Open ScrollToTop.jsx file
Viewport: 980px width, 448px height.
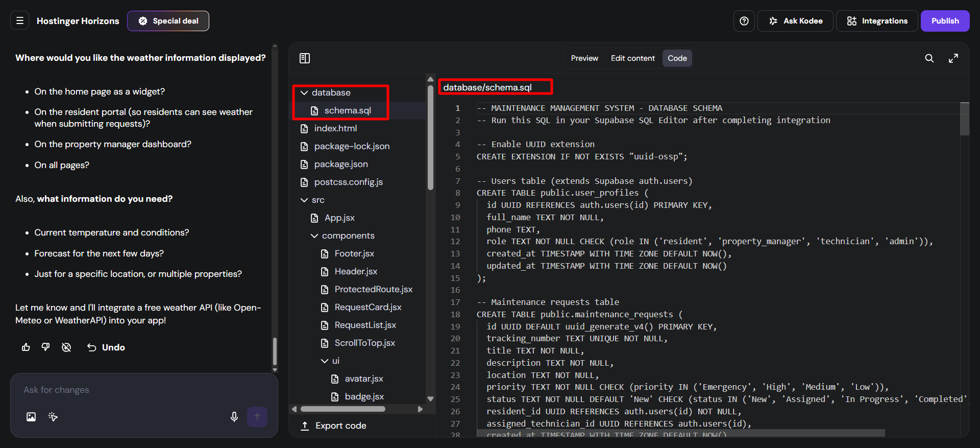364,343
